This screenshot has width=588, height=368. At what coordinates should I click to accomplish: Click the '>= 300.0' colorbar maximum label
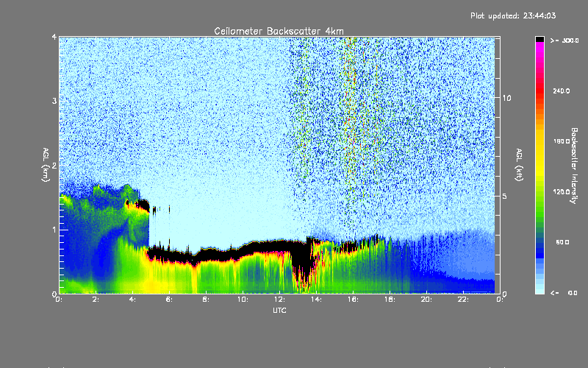pos(564,40)
